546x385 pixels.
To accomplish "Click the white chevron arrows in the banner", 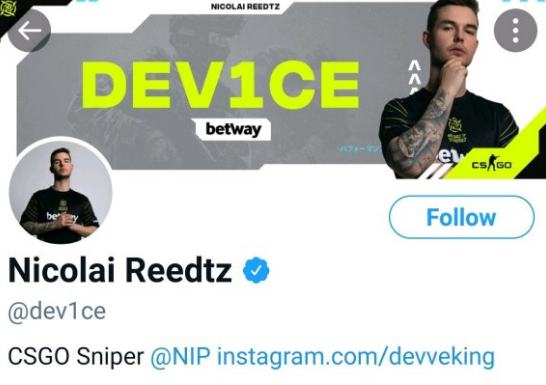I will tap(414, 77).
